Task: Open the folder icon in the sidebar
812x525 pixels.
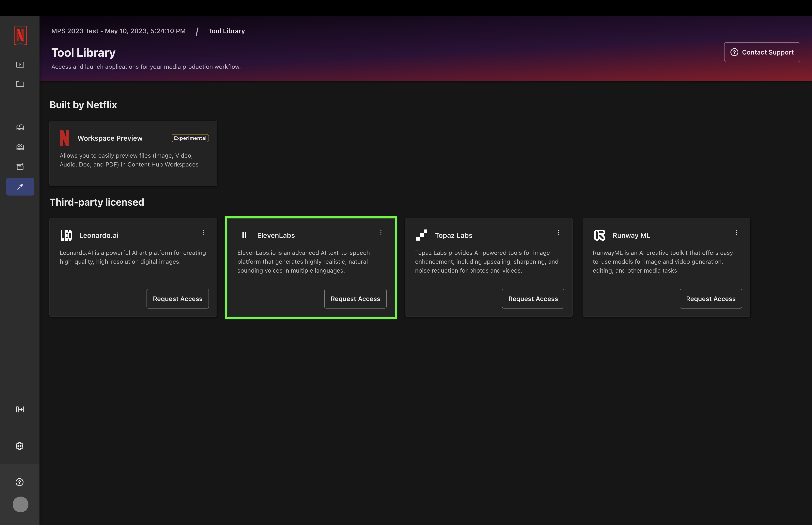Action: tap(20, 84)
